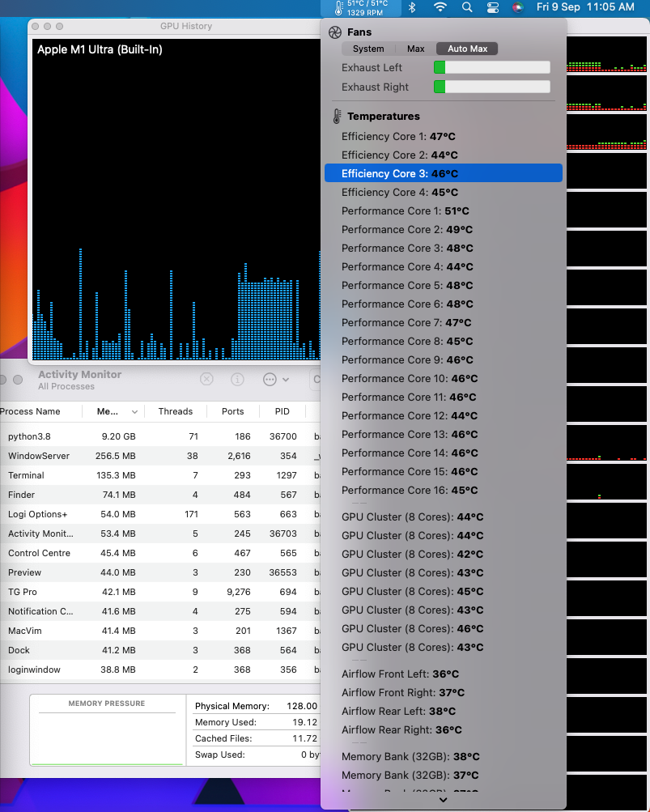The height and width of the screenshot is (812, 650).
Task: Select the Activity Monit... process row
Action: pos(160,534)
